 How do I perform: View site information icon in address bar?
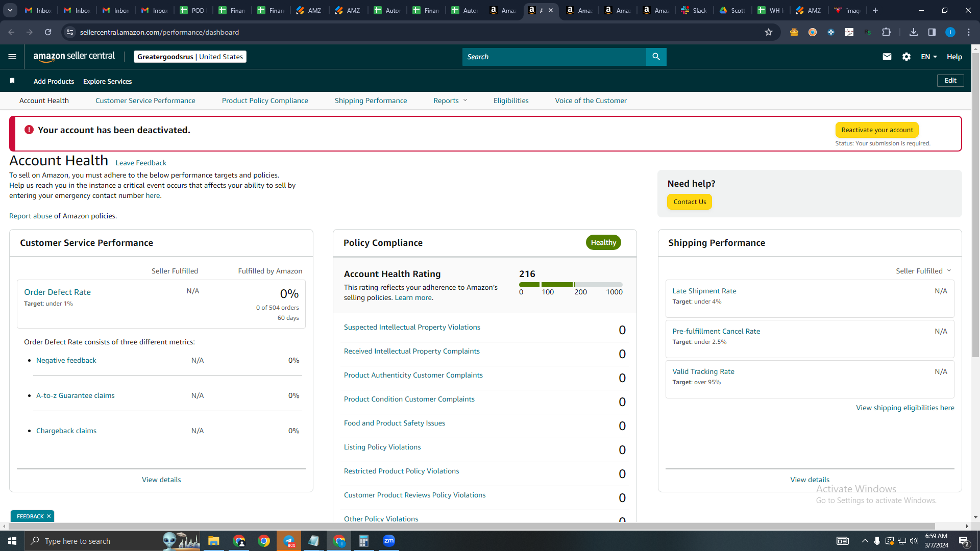pos(70,32)
